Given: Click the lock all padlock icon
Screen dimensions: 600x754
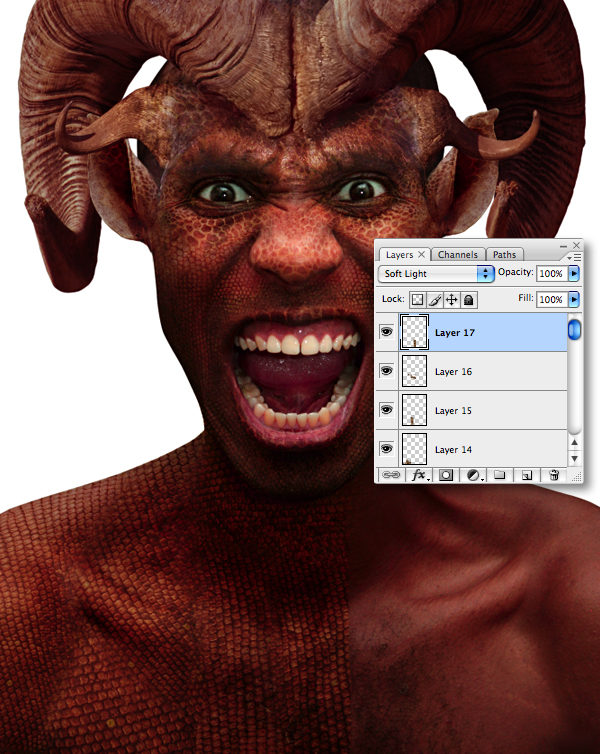Looking at the screenshot, I should (x=468, y=300).
